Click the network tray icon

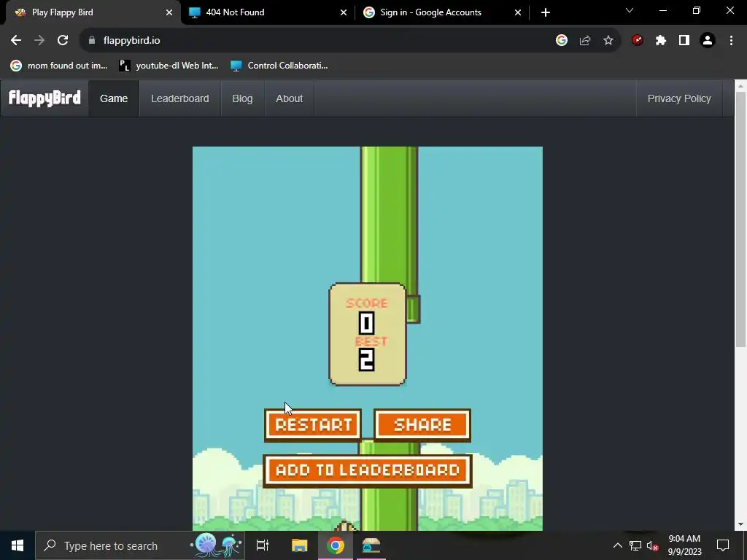(x=635, y=545)
